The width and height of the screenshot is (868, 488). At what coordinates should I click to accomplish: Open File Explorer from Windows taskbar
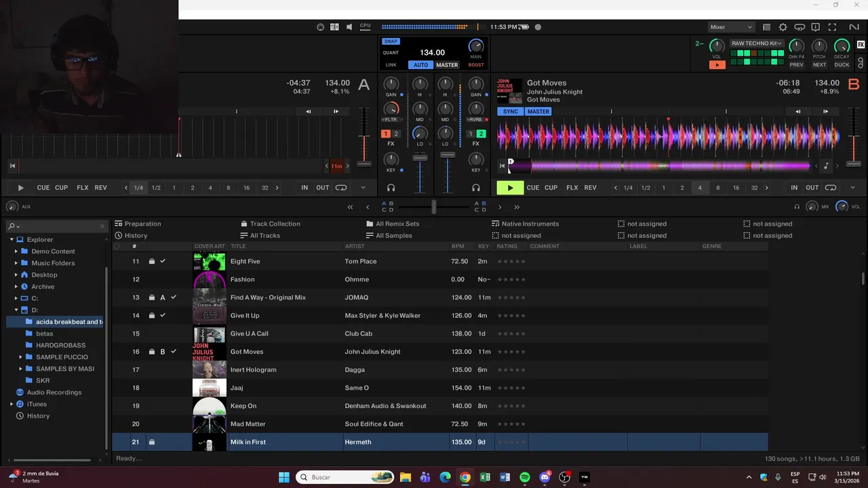click(x=405, y=477)
